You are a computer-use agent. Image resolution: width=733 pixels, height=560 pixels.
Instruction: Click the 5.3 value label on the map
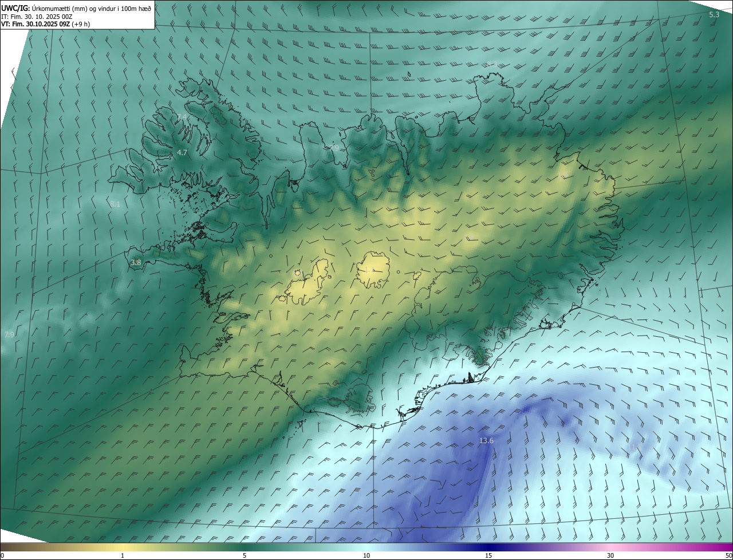click(x=714, y=14)
